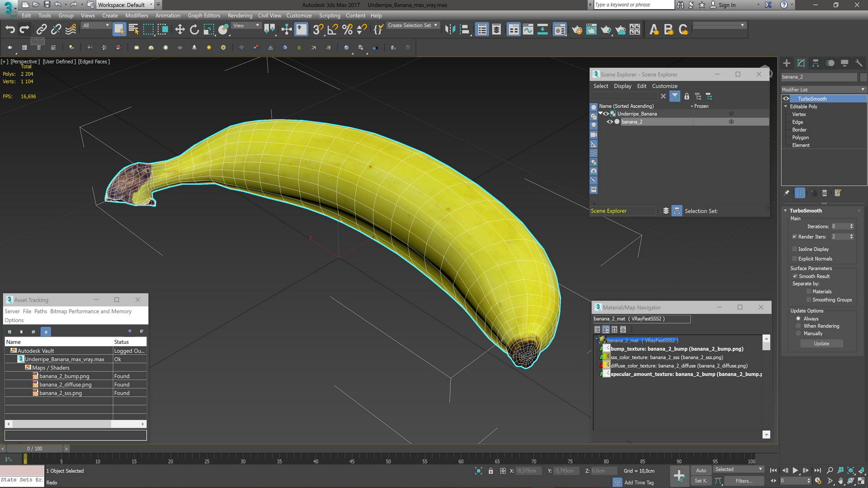The width and height of the screenshot is (868, 488).
Task: Select When Rendering update option
Action: [798, 326]
